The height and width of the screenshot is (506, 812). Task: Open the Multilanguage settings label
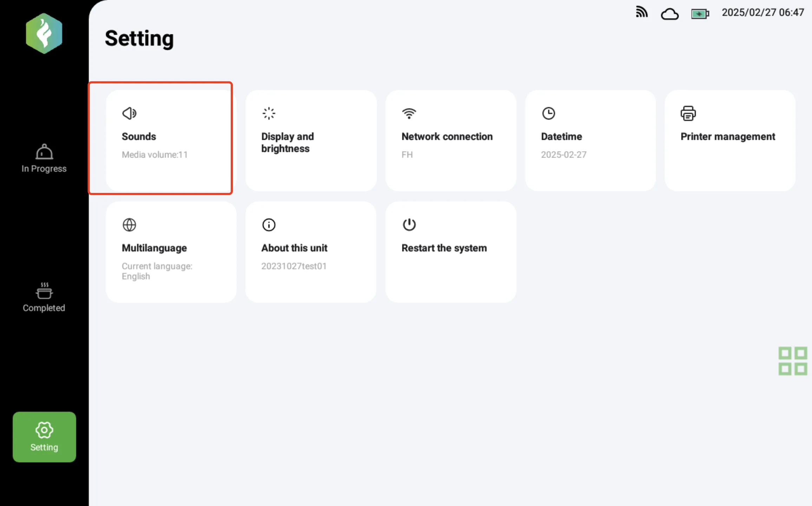[154, 248]
